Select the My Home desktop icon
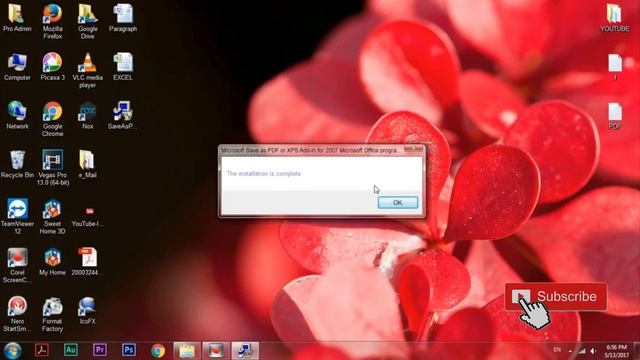This screenshot has height=360, width=640. point(52,262)
